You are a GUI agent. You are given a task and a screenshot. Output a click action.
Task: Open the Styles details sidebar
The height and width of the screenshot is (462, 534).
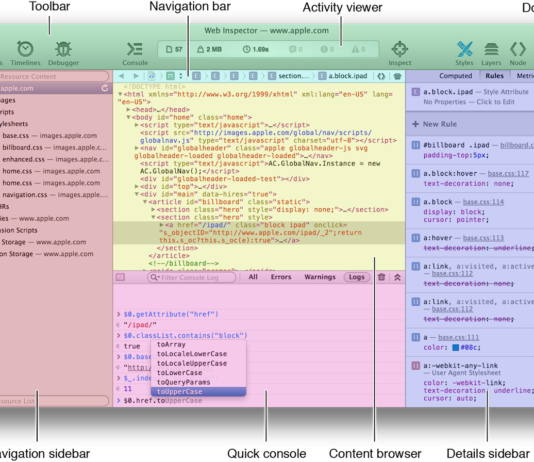click(x=465, y=53)
